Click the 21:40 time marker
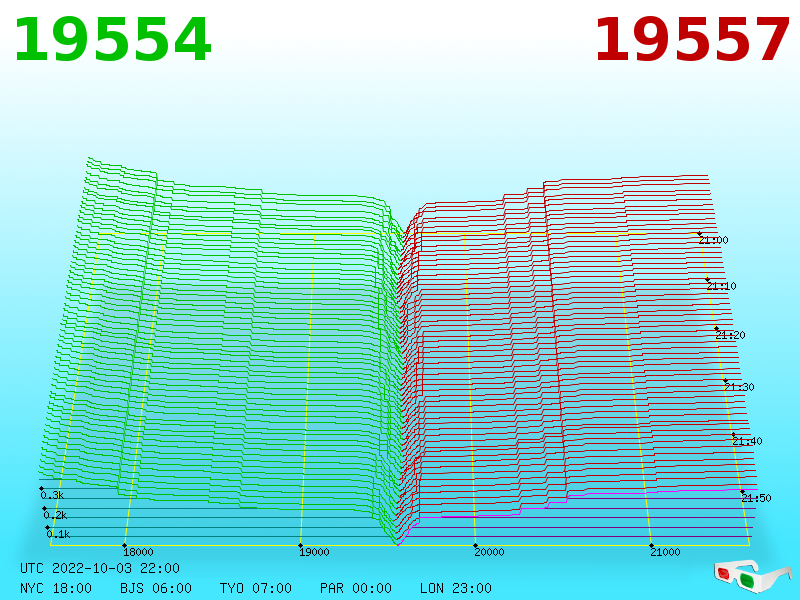800x600 pixels. [747, 441]
